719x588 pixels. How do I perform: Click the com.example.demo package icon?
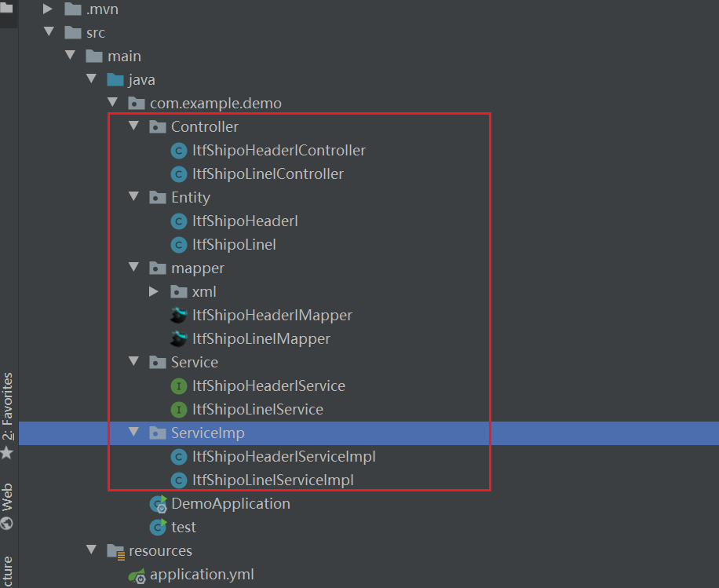pyautogui.click(x=137, y=103)
